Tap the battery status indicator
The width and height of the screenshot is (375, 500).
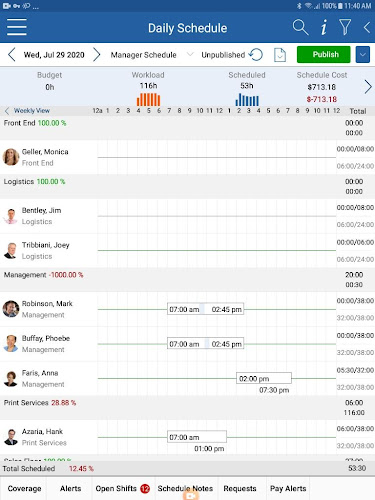pos(340,6)
